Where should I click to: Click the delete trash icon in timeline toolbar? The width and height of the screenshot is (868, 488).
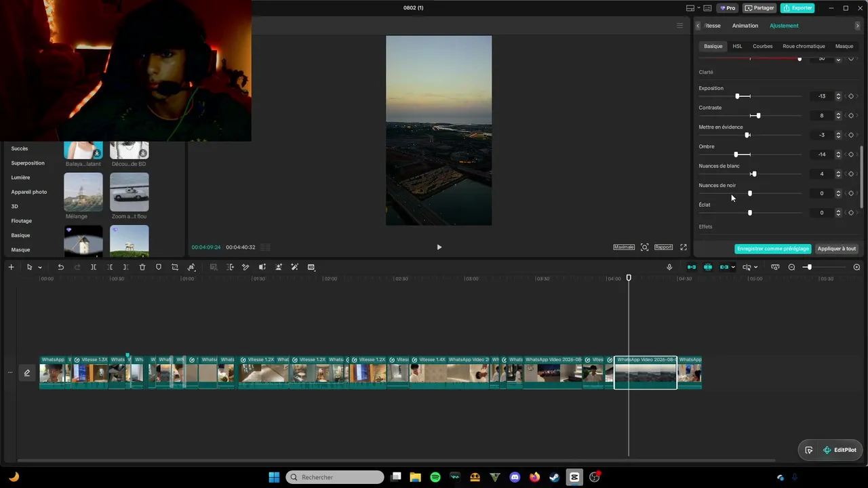click(142, 267)
